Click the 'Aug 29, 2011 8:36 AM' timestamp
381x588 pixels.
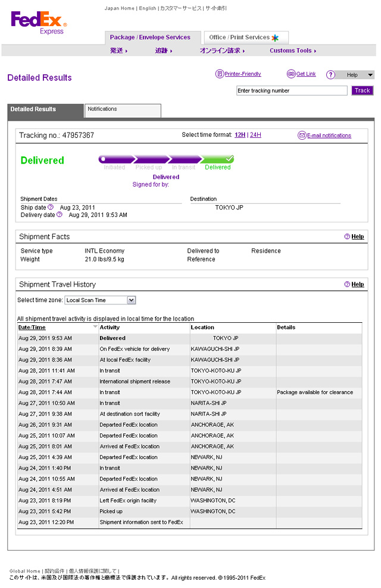[x=45, y=360]
